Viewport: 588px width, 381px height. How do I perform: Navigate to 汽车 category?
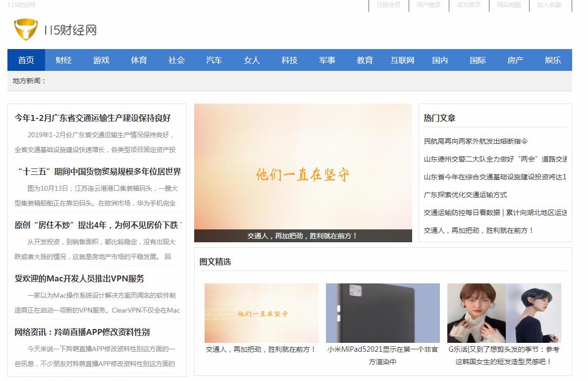214,60
